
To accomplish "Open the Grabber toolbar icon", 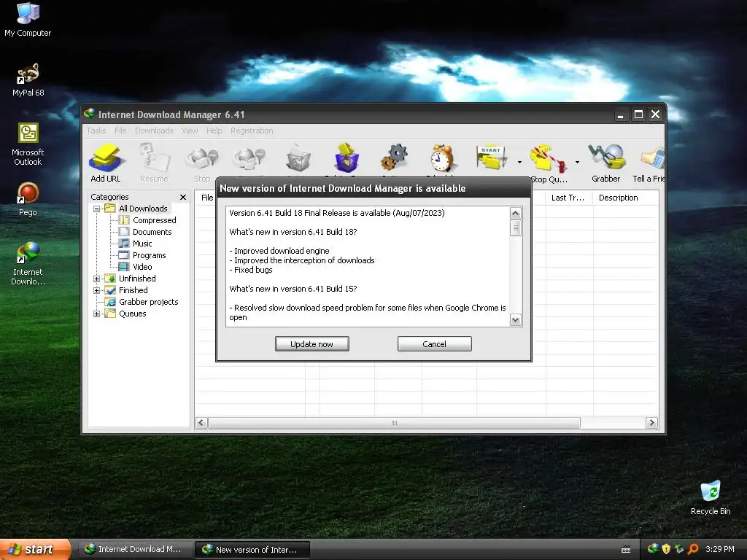I will [606, 163].
